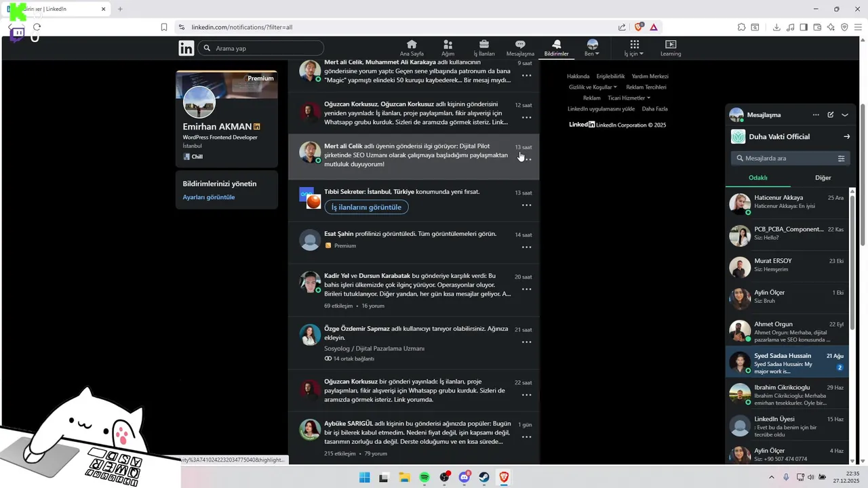
Task: Open Emirhan AKMAN profile name
Action: [x=217, y=127]
